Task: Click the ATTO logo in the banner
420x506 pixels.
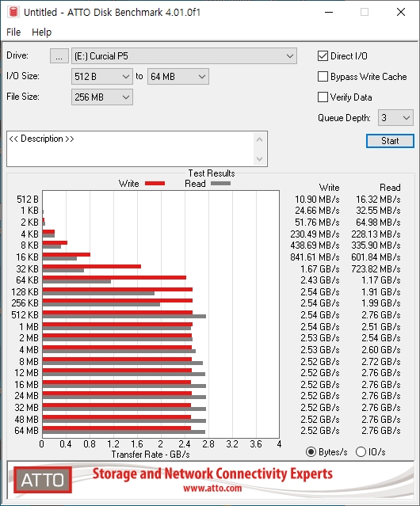Action: click(x=43, y=480)
